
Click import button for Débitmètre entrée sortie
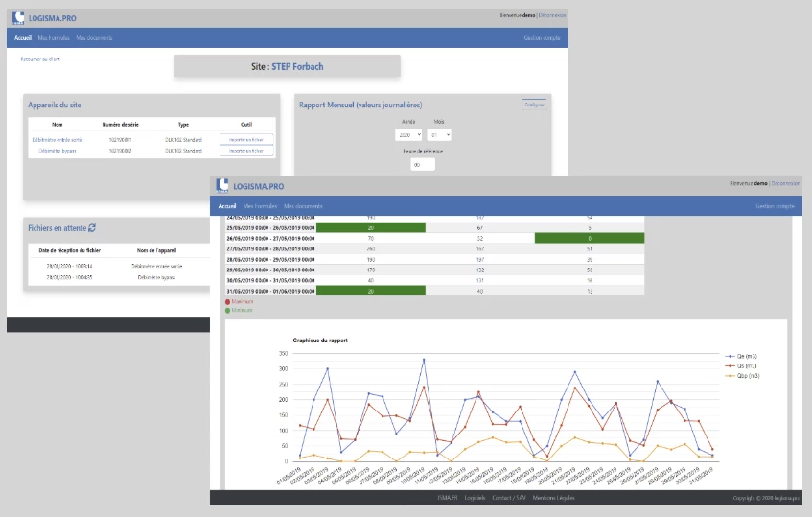(246, 139)
